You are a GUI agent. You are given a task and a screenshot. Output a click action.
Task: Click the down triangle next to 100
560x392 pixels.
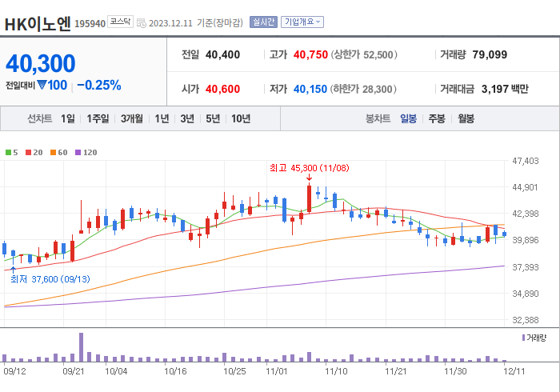point(42,85)
